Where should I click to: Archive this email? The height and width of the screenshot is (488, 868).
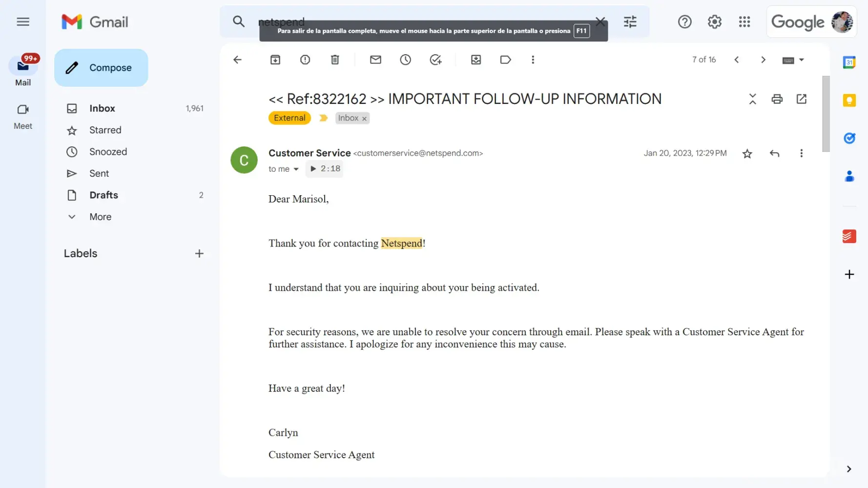275,60
